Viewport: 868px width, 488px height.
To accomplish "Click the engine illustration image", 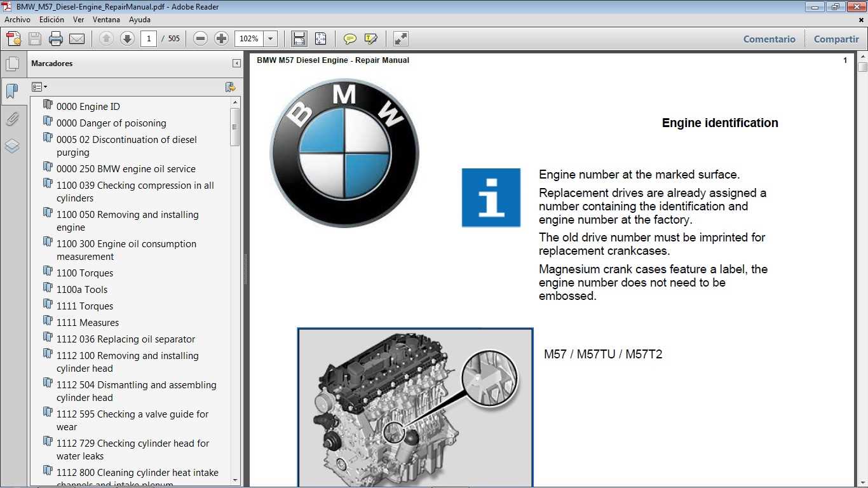I will pos(415,409).
